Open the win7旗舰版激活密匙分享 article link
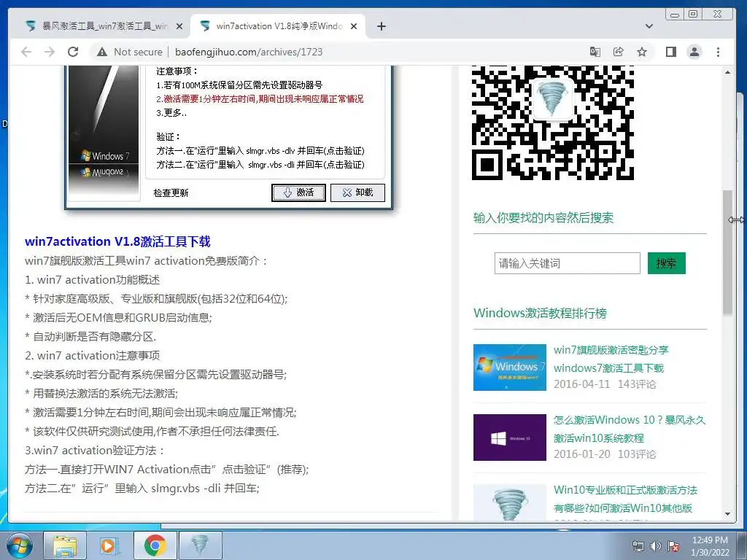747x560 pixels. [611, 359]
